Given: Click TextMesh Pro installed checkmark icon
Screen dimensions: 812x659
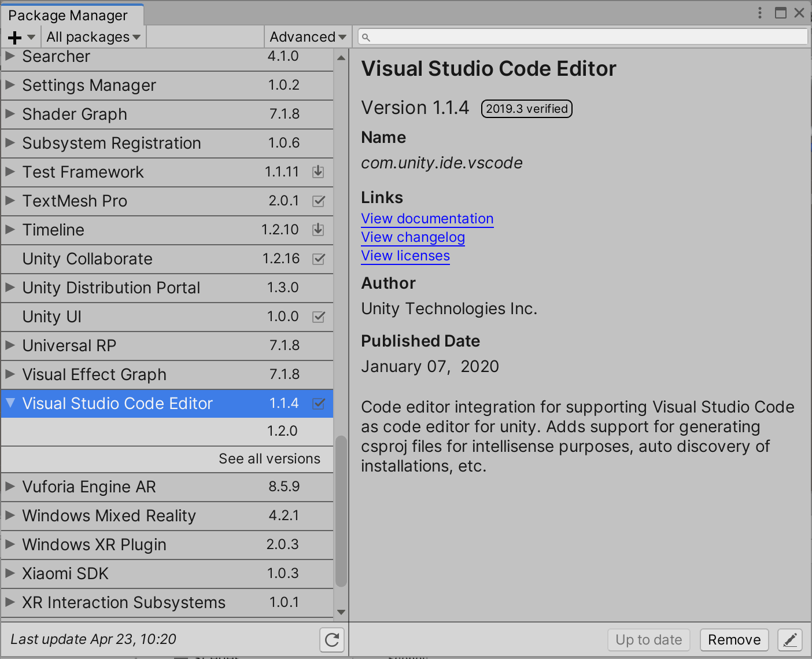Looking at the screenshot, I should point(319,201).
